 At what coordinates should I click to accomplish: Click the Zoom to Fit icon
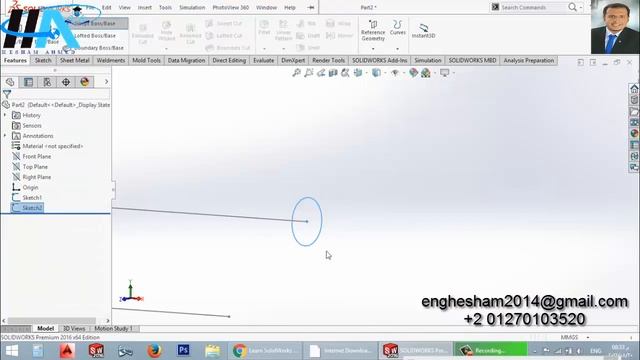[296, 73]
